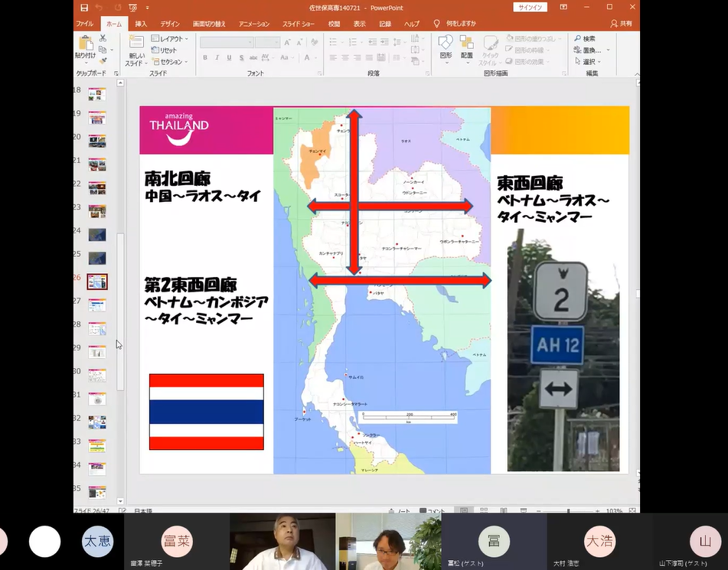Open 図形の効果 effects dropdown

(527, 62)
